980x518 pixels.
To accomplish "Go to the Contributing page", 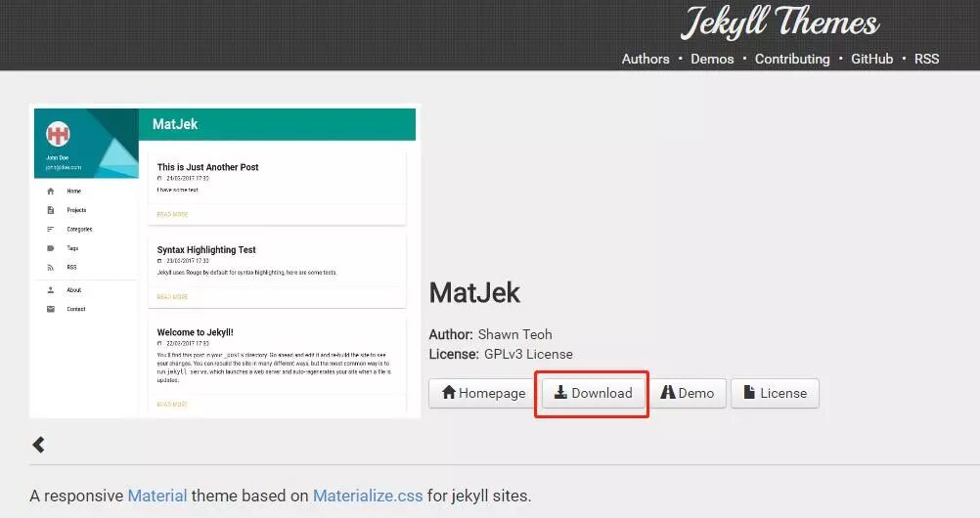I will [792, 59].
